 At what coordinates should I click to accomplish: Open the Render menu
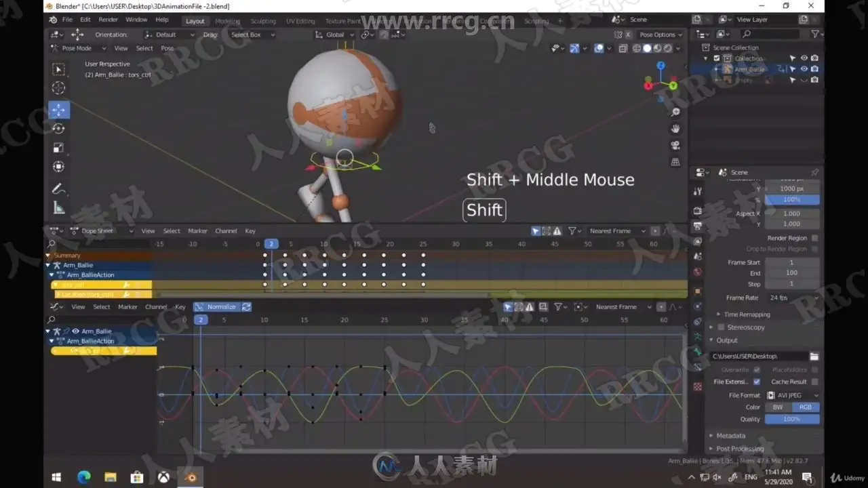pos(108,20)
